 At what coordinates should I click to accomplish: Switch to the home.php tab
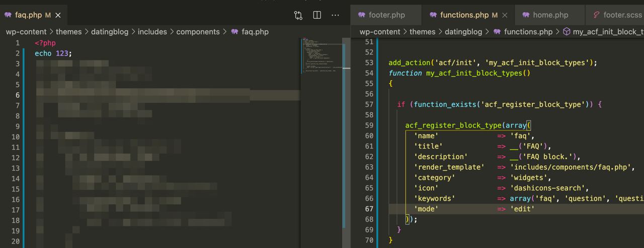[550, 15]
